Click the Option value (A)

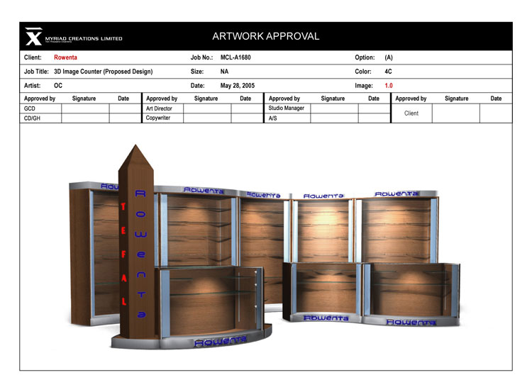(x=389, y=57)
